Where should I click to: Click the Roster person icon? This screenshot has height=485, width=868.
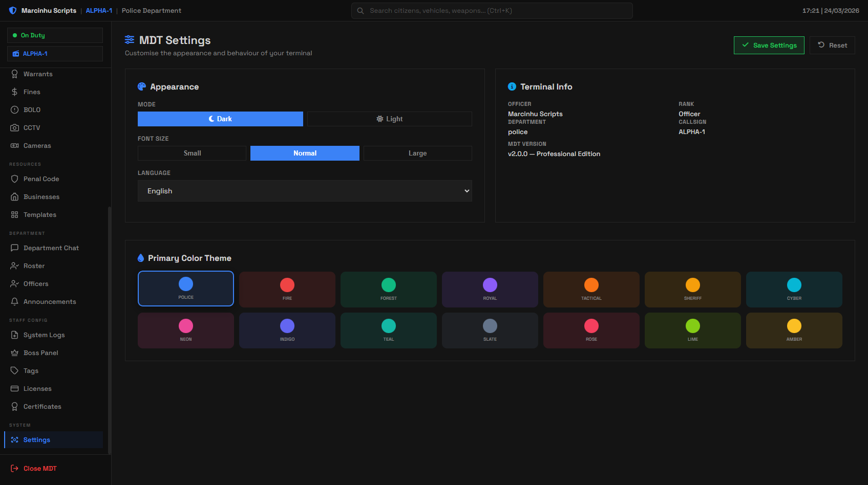14,266
